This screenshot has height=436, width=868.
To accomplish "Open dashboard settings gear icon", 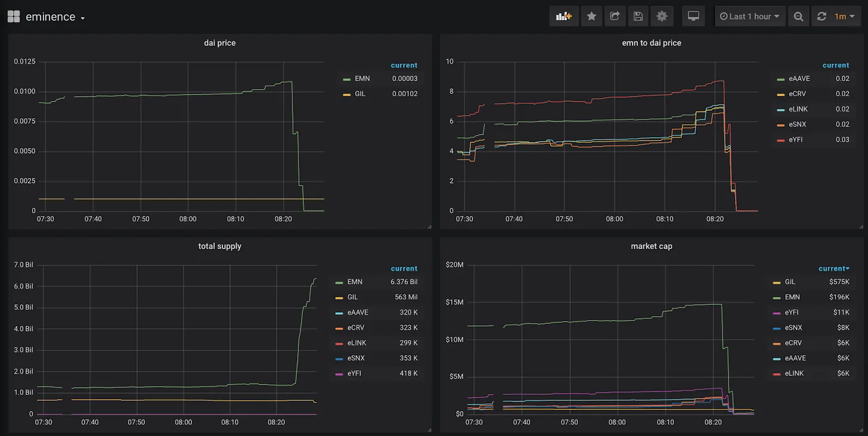I will pos(662,17).
